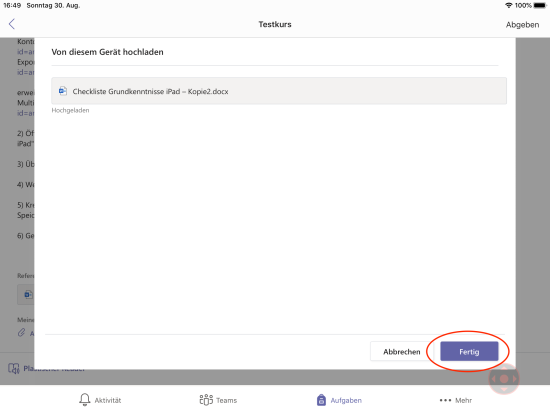Open the Aktivität bell icon
550x413 pixels.
(x=85, y=400)
